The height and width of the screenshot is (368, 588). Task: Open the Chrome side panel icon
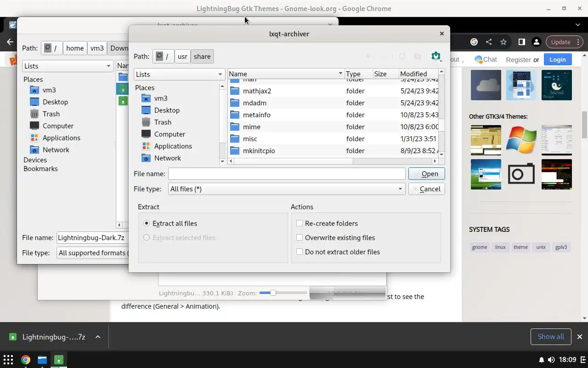pyautogui.click(x=521, y=42)
